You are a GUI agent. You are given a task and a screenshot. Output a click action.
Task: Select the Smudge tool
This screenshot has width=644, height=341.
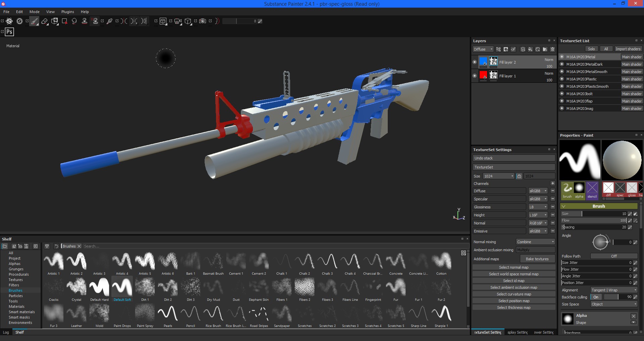(x=74, y=21)
